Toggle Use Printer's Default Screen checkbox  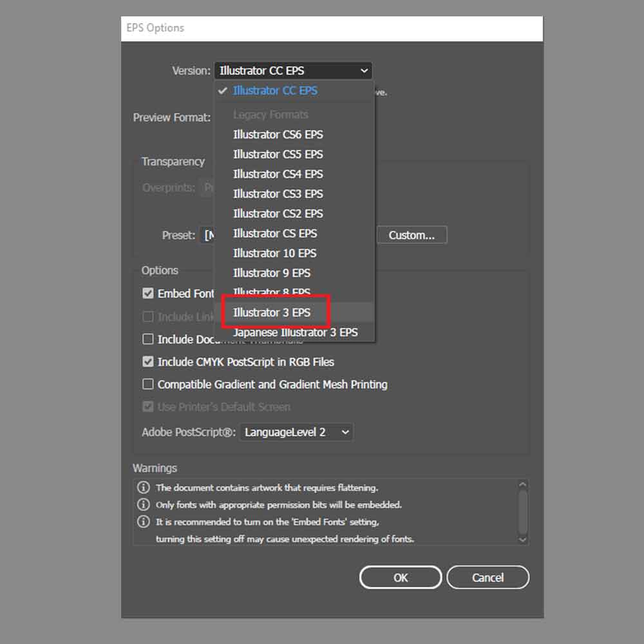(148, 407)
